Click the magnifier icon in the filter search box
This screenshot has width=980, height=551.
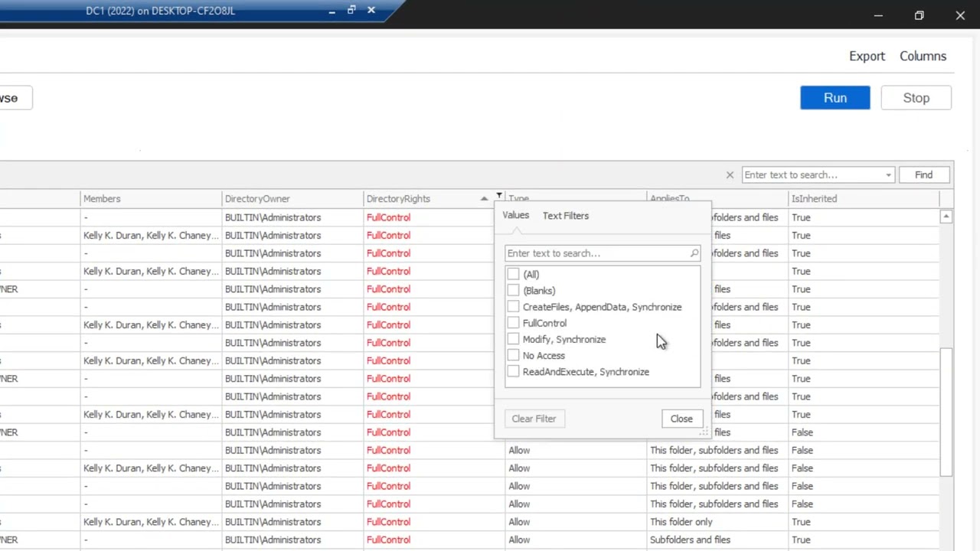(694, 253)
